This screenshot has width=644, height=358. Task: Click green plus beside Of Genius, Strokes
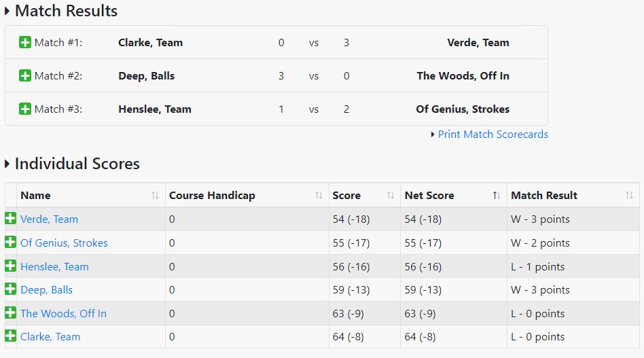click(x=10, y=243)
